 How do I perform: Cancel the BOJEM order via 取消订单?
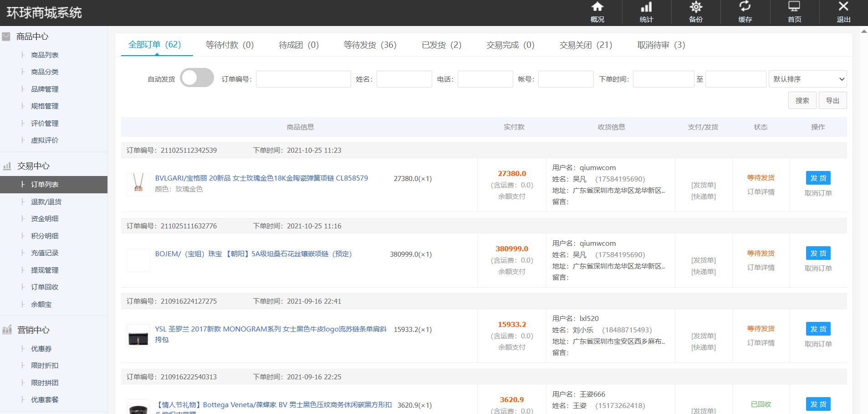(x=818, y=268)
